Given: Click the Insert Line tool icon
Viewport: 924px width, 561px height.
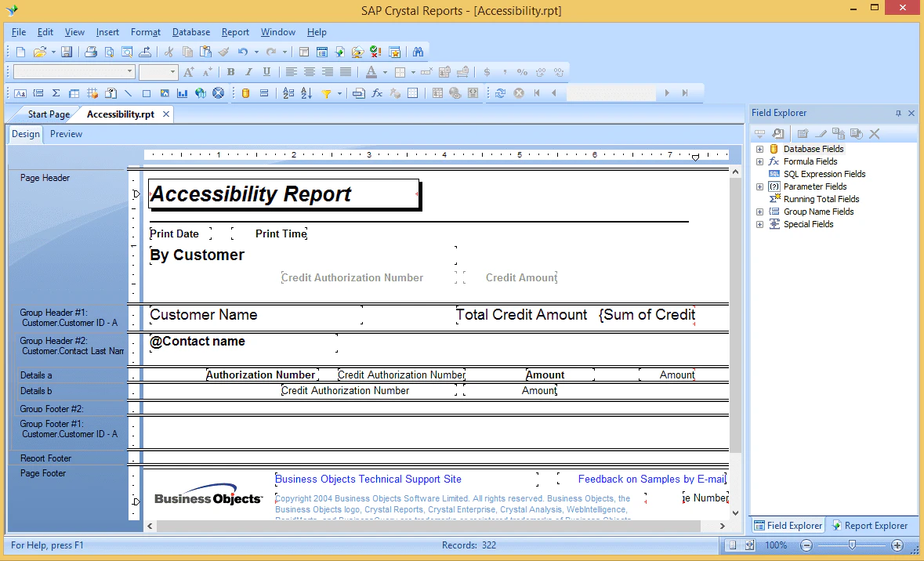Looking at the screenshot, I should 129,93.
